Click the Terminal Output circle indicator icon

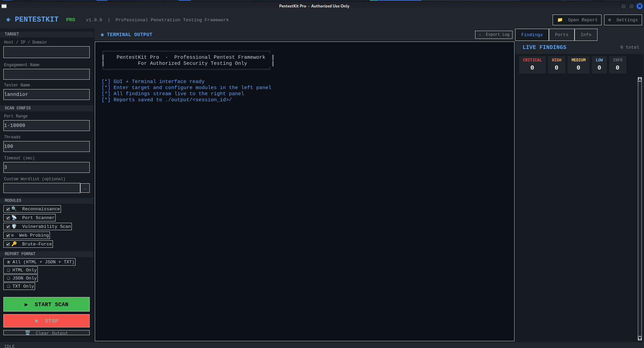pyautogui.click(x=102, y=35)
